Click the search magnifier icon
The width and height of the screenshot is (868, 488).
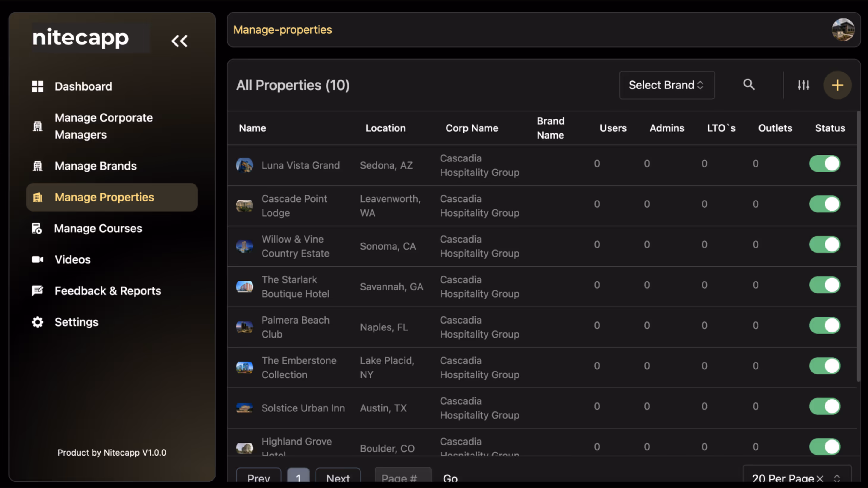pos(749,84)
